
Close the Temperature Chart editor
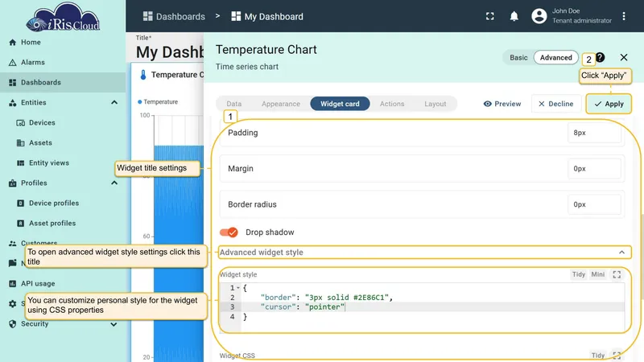click(623, 57)
